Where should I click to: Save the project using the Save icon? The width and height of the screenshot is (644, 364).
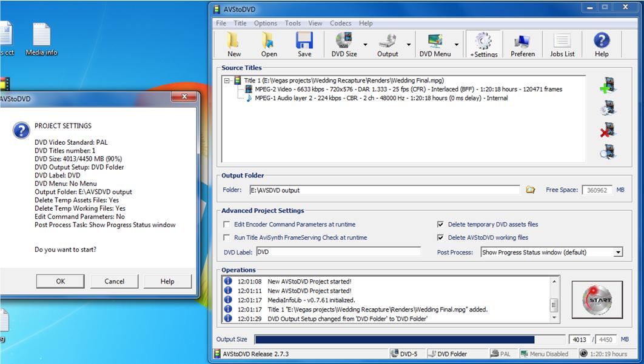pos(304,44)
